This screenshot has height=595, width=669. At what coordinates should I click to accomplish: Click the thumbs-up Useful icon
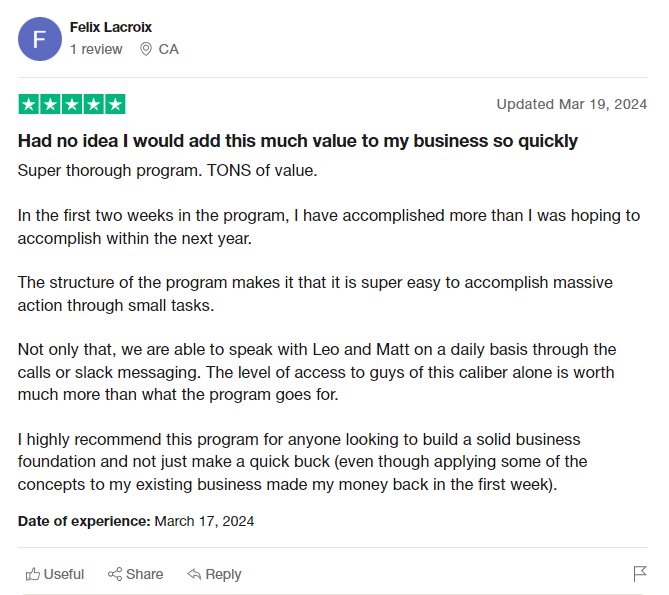click(x=33, y=574)
